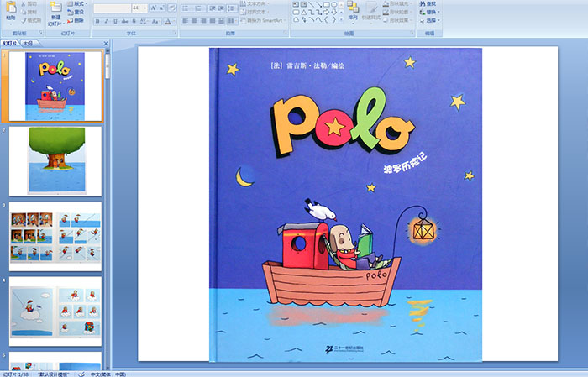
Task: Switch to the 大纲 outline tab
Action: pos(28,44)
